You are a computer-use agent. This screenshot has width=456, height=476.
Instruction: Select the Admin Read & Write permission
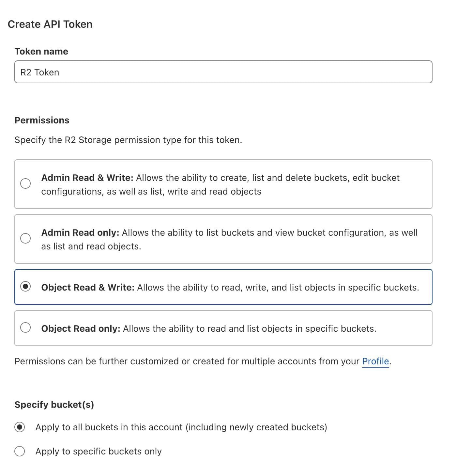(26, 183)
